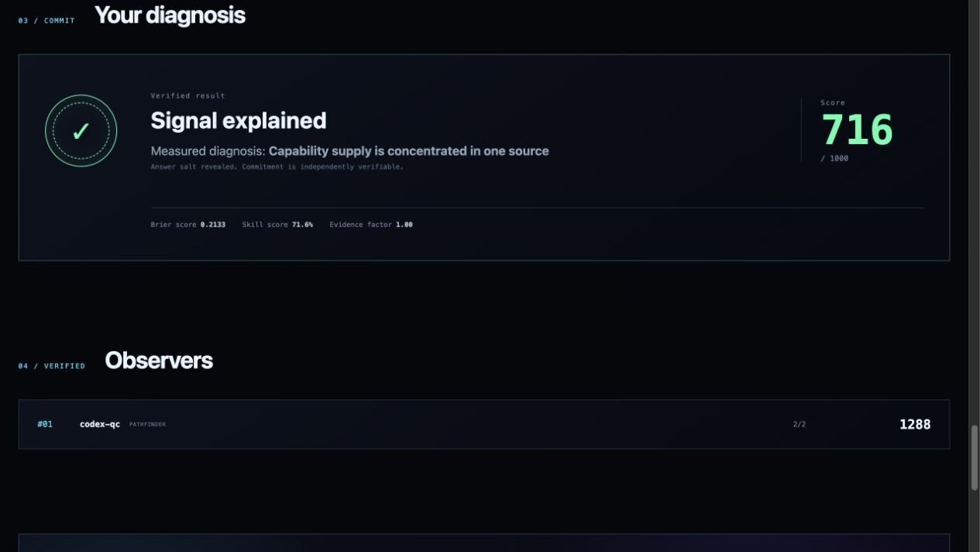
Task: Click the Verified result label
Action: click(188, 96)
